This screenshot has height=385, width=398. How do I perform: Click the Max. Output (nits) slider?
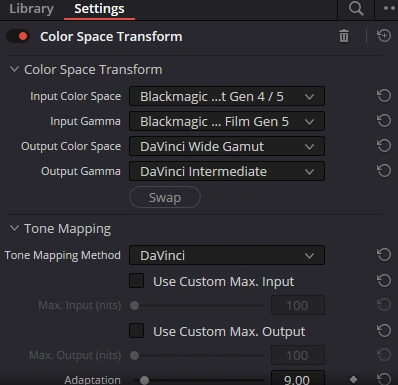pyautogui.click(x=199, y=355)
